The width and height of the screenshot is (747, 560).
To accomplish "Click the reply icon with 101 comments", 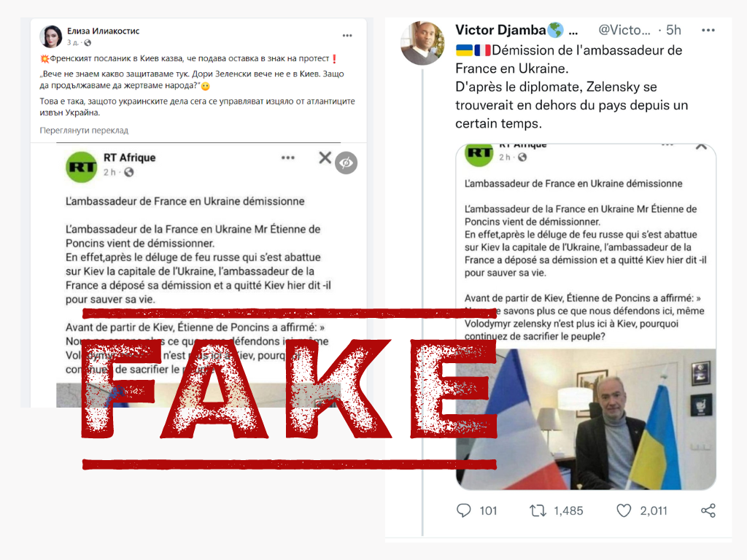I will tap(463, 510).
